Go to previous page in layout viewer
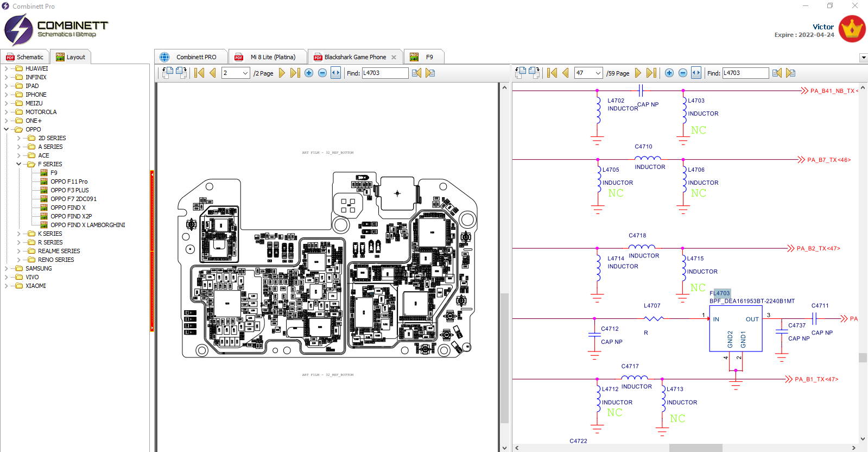The width and height of the screenshot is (868, 452). (213, 73)
